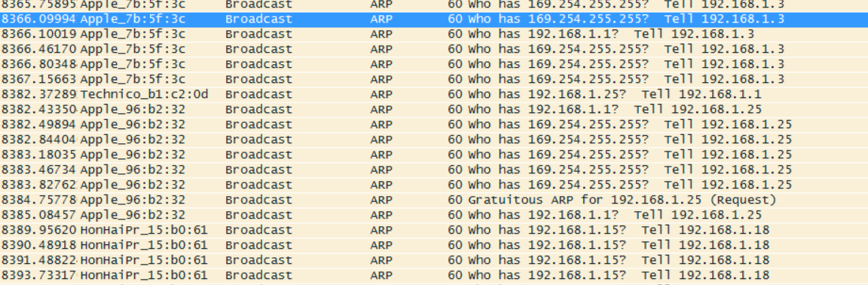Click the info text in row 8389.95620

(619, 229)
